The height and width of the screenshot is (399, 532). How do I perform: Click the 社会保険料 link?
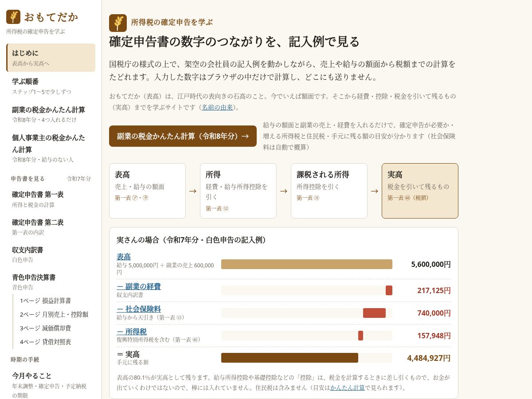[x=139, y=309]
